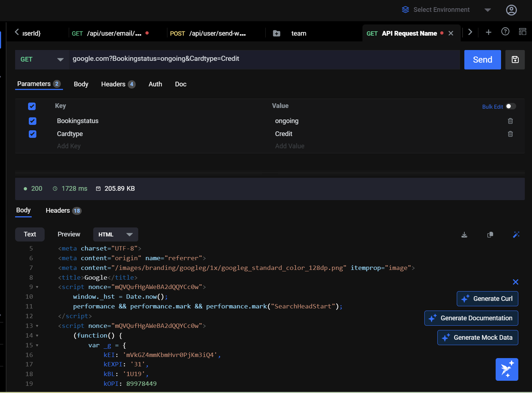Screen dimensions: 532x393
Task: Click Generate Mock Data button
Action: (x=478, y=338)
